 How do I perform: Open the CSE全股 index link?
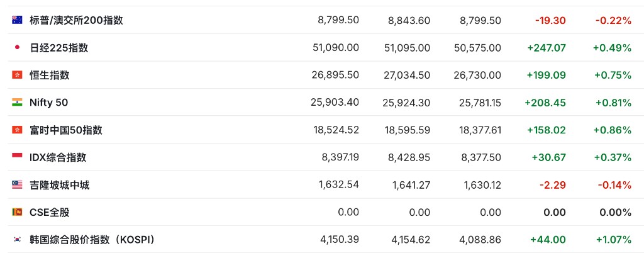pyautogui.click(x=50, y=212)
